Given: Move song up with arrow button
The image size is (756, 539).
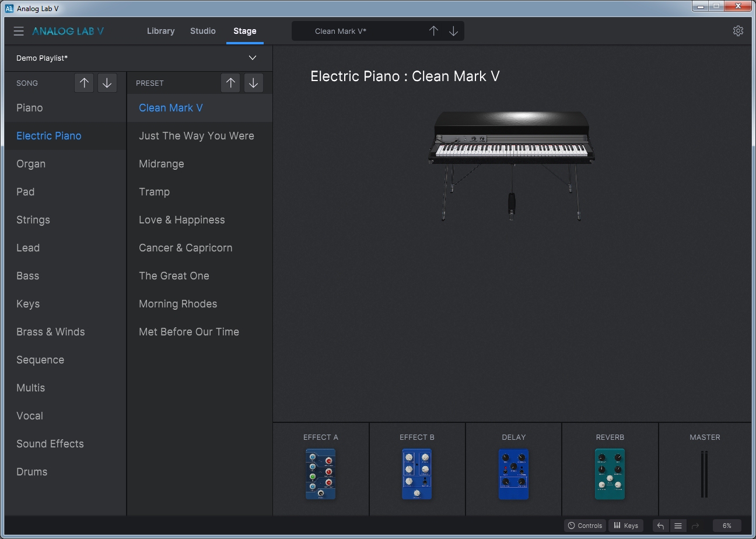Looking at the screenshot, I should 84,83.
